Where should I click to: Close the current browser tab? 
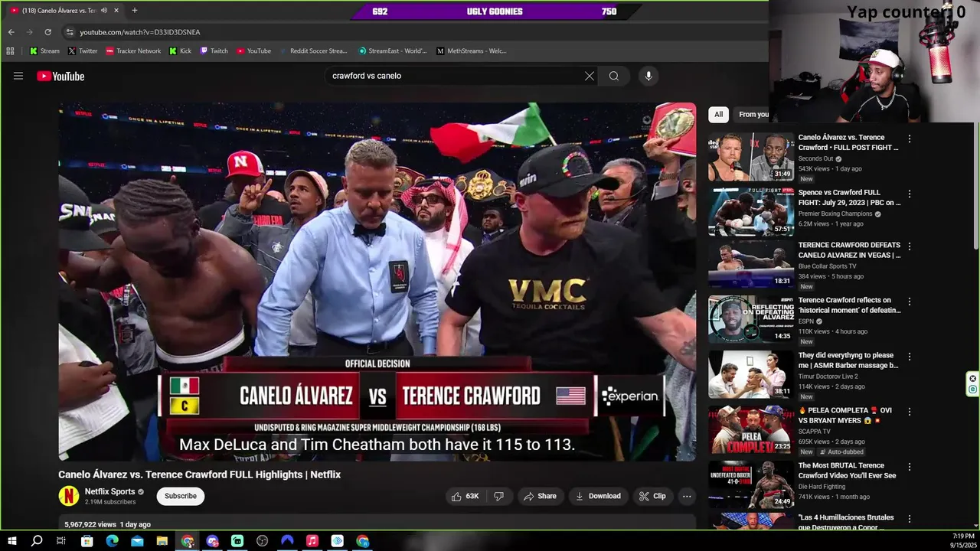click(116, 11)
